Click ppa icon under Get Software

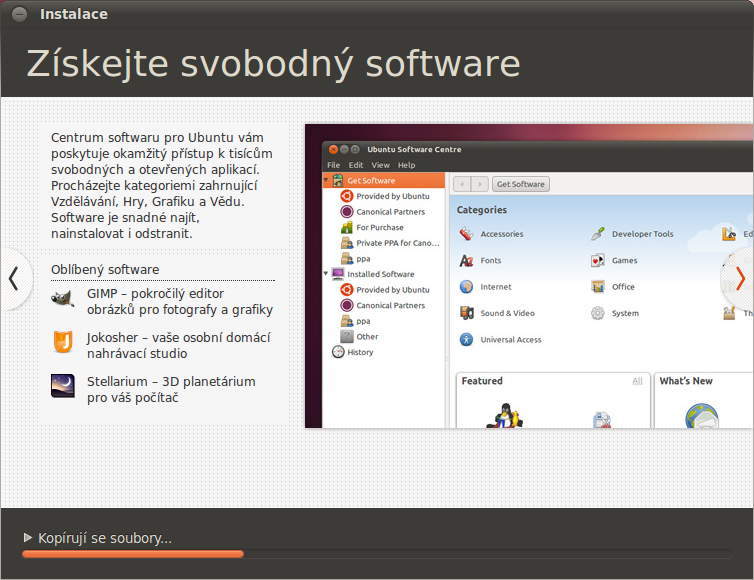pos(347,258)
